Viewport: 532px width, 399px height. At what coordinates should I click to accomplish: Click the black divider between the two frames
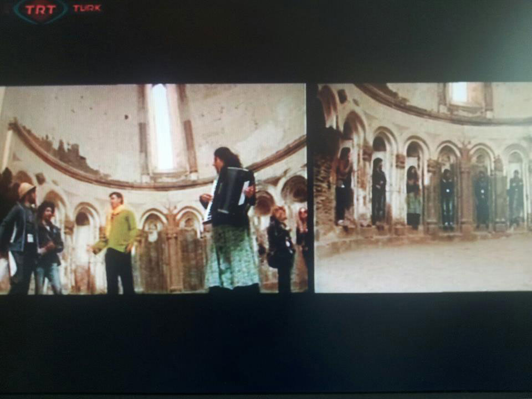[311, 188]
